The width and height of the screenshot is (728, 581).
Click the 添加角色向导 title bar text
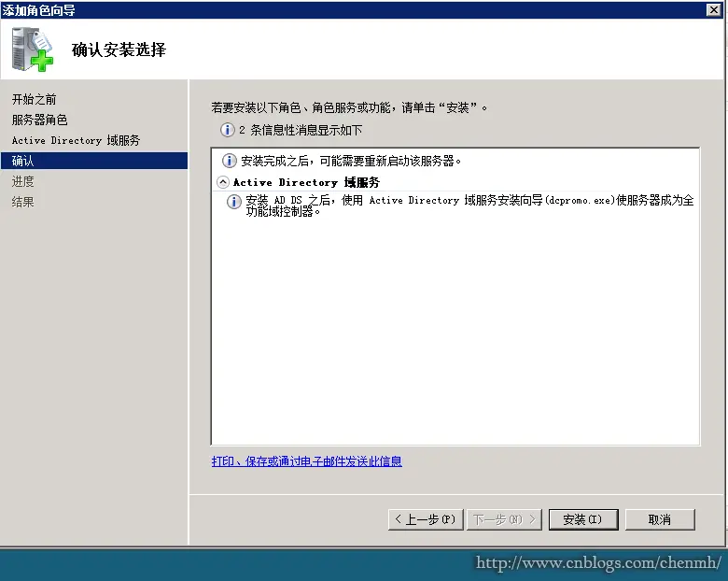click(x=38, y=10)
